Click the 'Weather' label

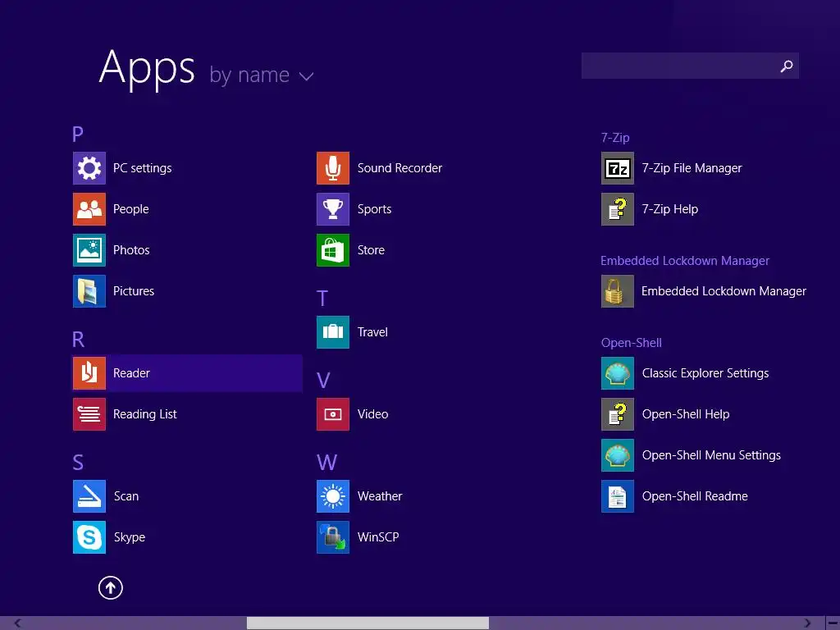pyautogui.click(x=380, y=496)
